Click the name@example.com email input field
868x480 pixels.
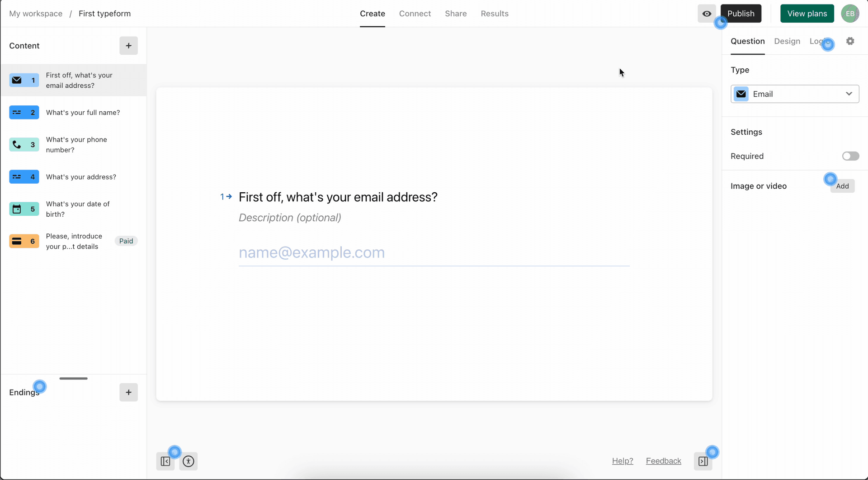[x=434, y=252]
